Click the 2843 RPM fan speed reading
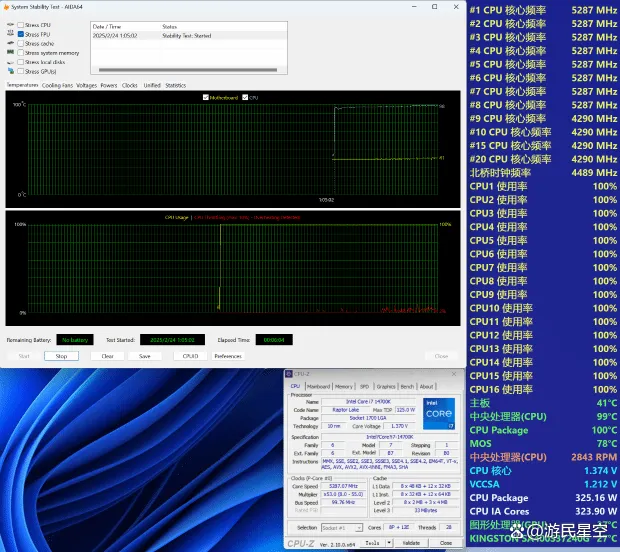620x552 pixels. tap(594, 457)
